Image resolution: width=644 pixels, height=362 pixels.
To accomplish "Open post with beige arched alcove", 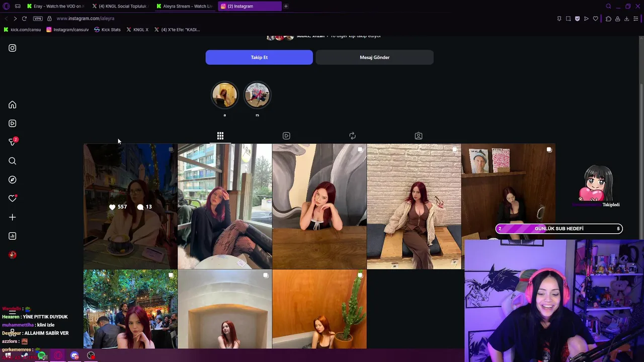I will [x=225, y=309].
